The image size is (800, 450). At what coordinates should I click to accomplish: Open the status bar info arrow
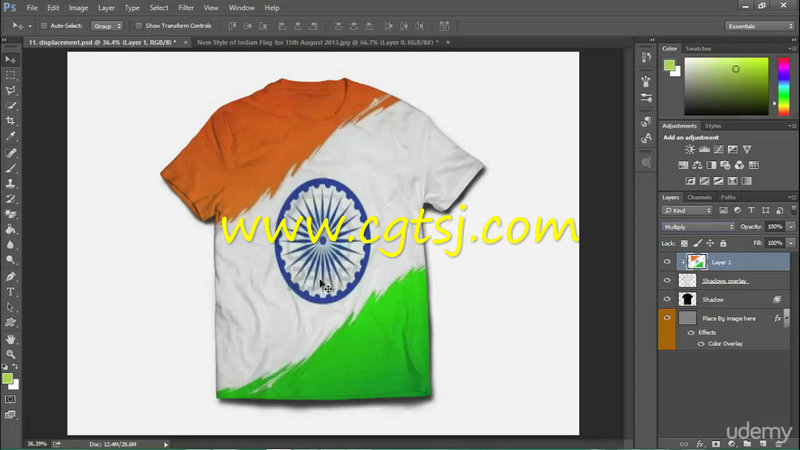coord(166,444)
